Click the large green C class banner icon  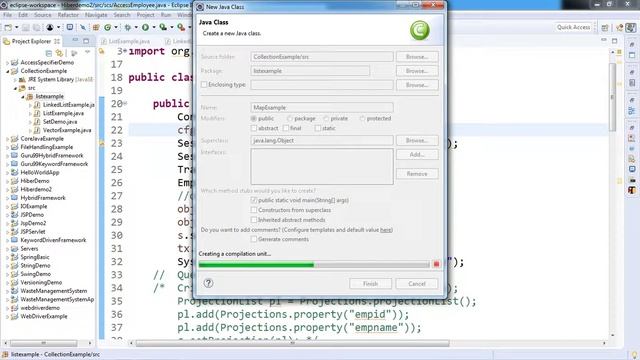point(420,30)
